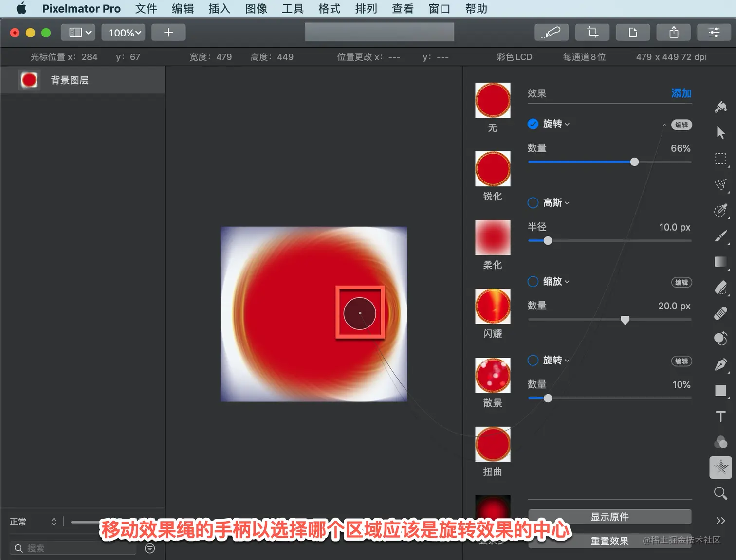Click the 数量 10% slider handle

(548, 398)
